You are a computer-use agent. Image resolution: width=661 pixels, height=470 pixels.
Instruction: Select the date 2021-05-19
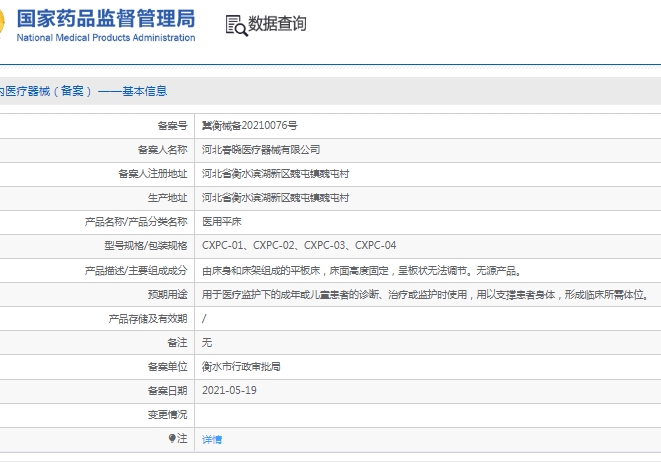229,390
